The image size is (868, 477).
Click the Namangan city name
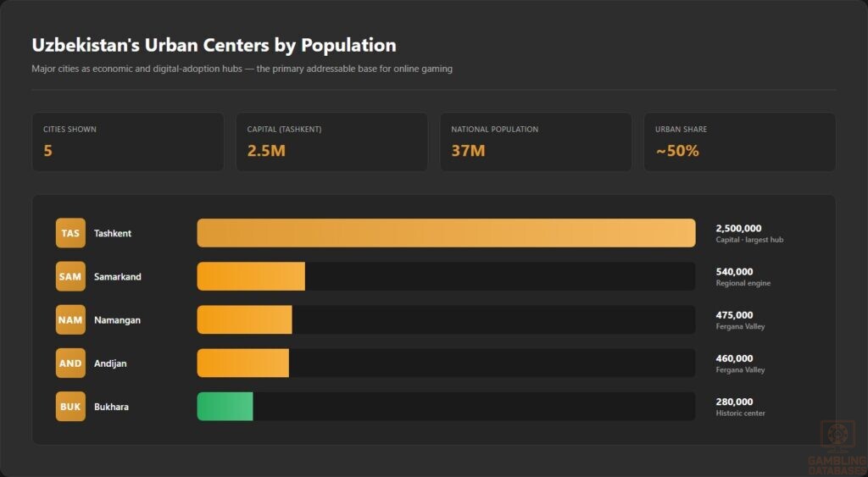tap(117, 320)
